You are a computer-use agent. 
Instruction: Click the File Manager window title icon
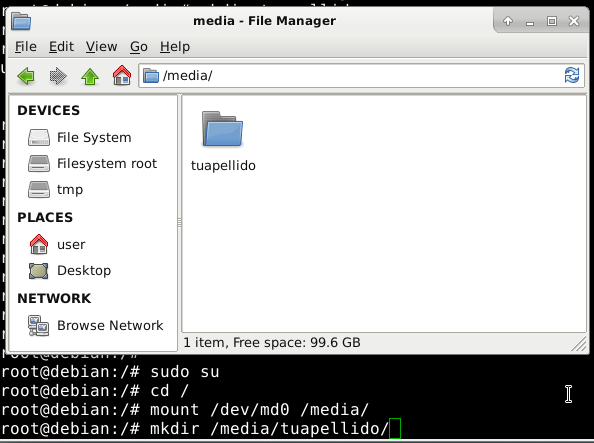point(21,21)
